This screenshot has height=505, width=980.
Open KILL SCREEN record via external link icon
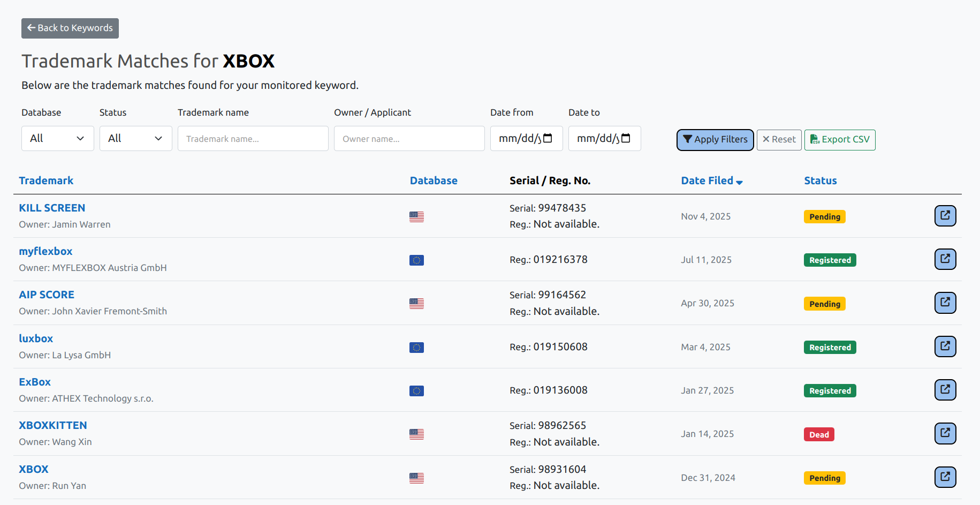pos(945,216)
